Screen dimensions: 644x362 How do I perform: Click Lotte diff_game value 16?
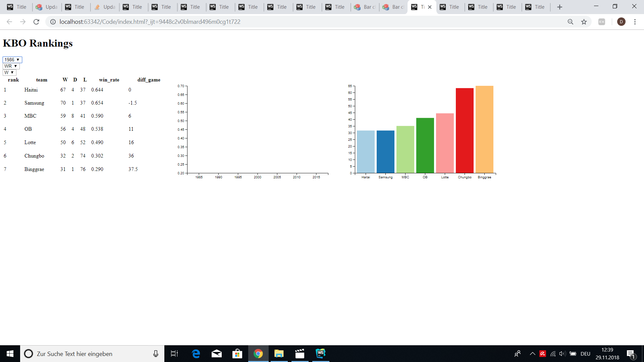[131, 142]
